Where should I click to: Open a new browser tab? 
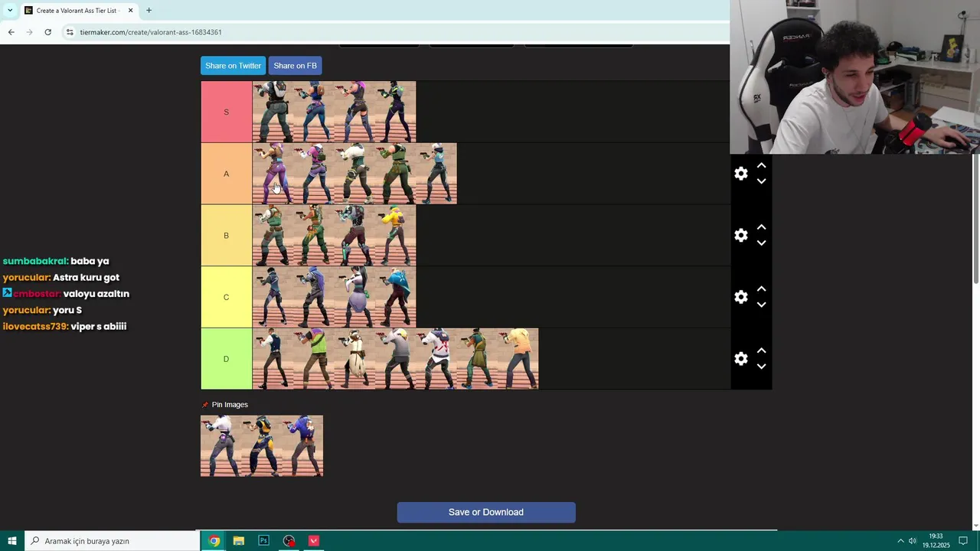(149, 11)
